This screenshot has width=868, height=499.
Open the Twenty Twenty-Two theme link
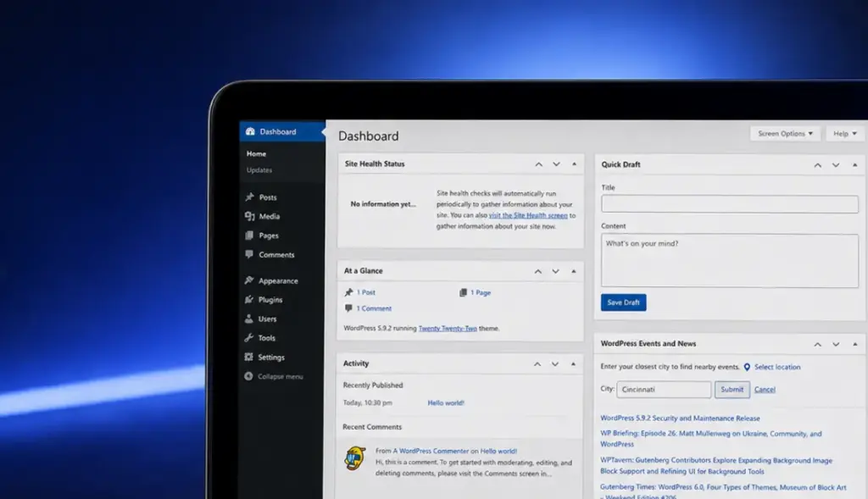click(448, 328)
